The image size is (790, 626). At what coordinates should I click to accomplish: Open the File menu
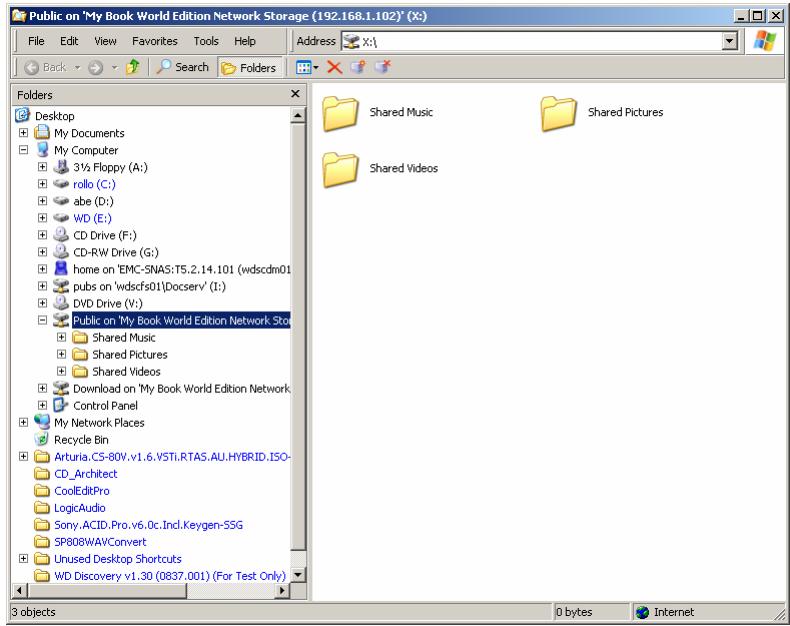36,41
